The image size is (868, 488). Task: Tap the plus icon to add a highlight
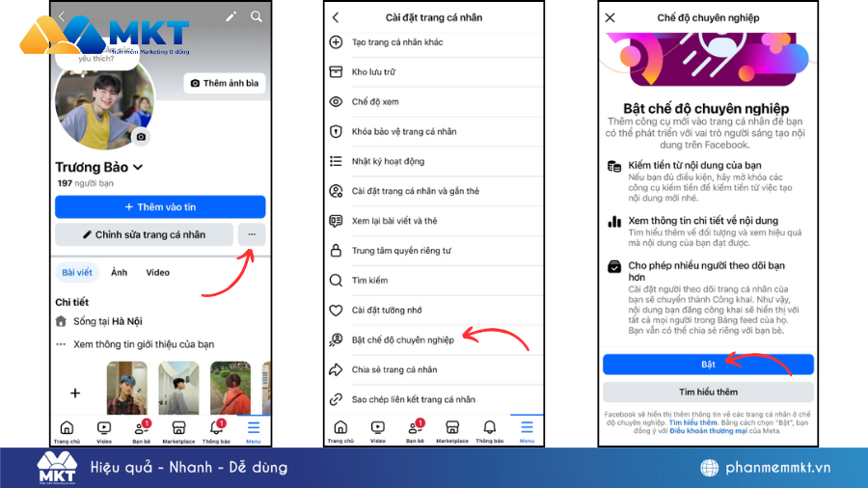tap(75, 393)
